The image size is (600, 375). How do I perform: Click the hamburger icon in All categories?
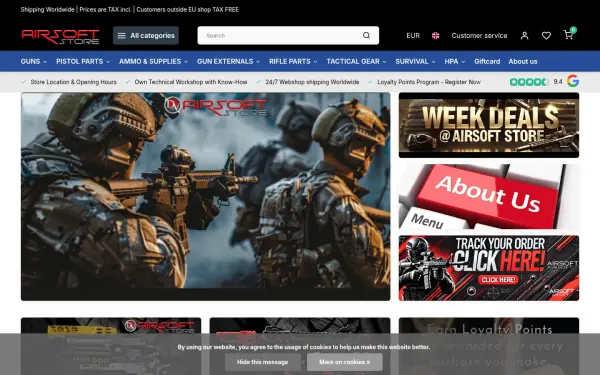click(122, 36)
